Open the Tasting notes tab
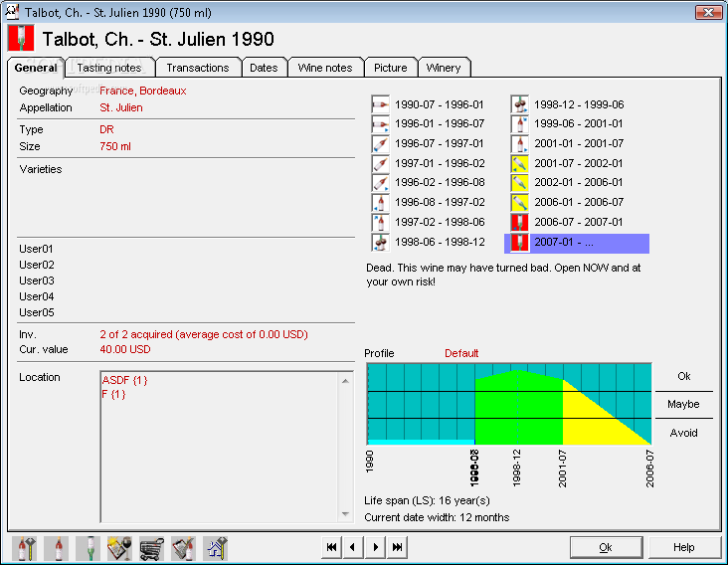Image resolution: width=728 pixels, height=565 pixels. [x=109, y=68]
